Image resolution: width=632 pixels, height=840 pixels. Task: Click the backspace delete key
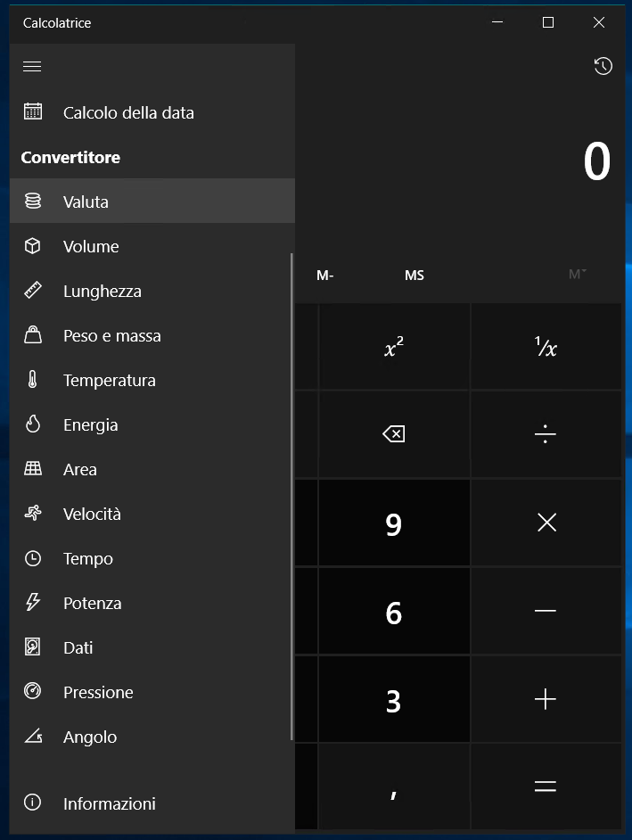point(394,434)
